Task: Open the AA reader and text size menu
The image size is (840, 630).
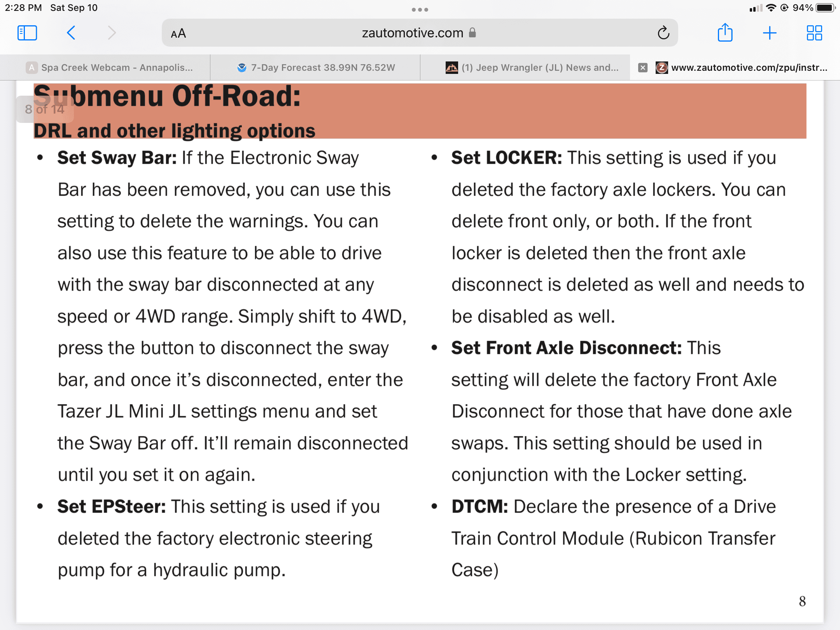Action: pyautogui.click(x=178, y=34)
